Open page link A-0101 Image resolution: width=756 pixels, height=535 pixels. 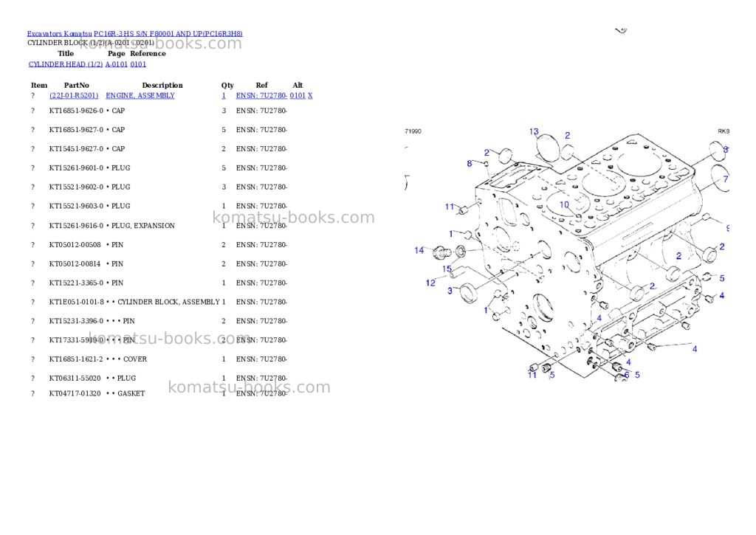pyautogui.click(x=116, y=64)
